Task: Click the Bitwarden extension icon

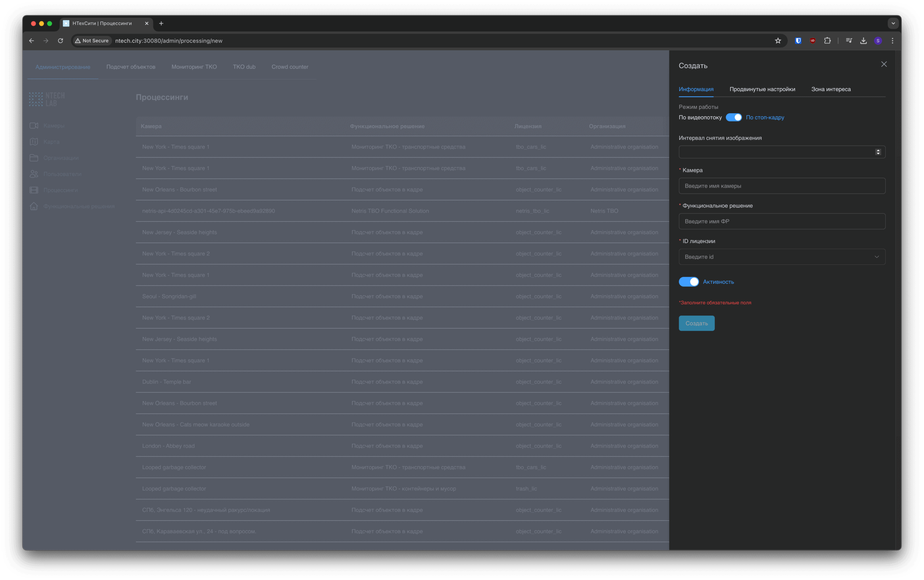Action: point(798,41)
